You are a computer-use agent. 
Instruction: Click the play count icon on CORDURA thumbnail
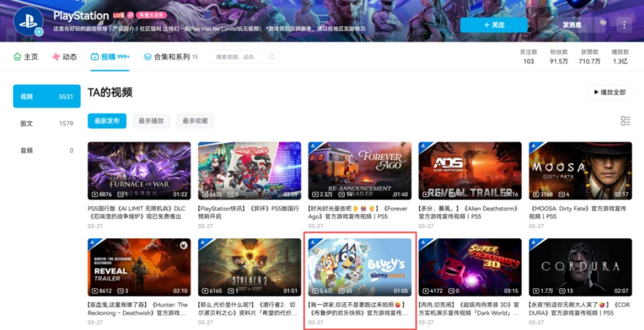[x=537, y=291]
